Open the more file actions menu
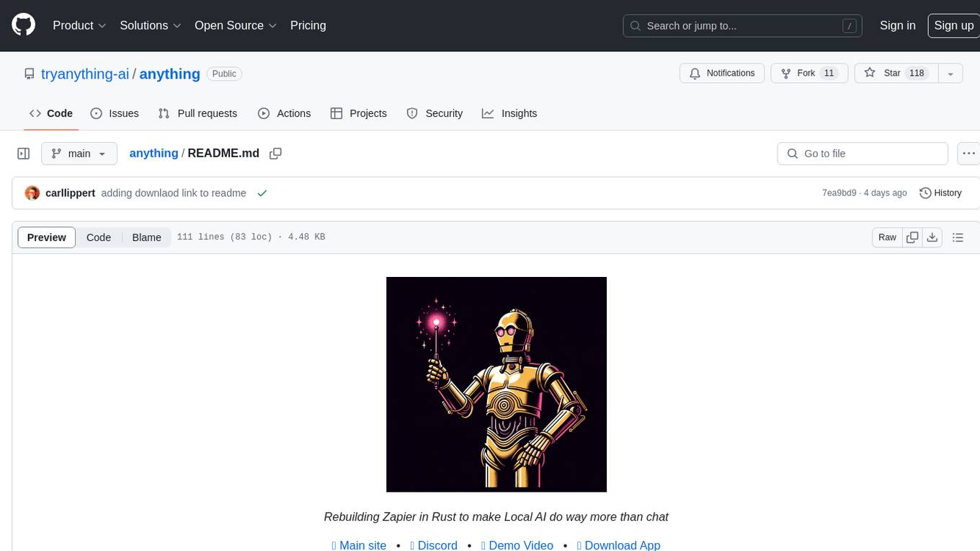Screen dimensions: 980x551 pyautogui.click(x=968, y=154)
